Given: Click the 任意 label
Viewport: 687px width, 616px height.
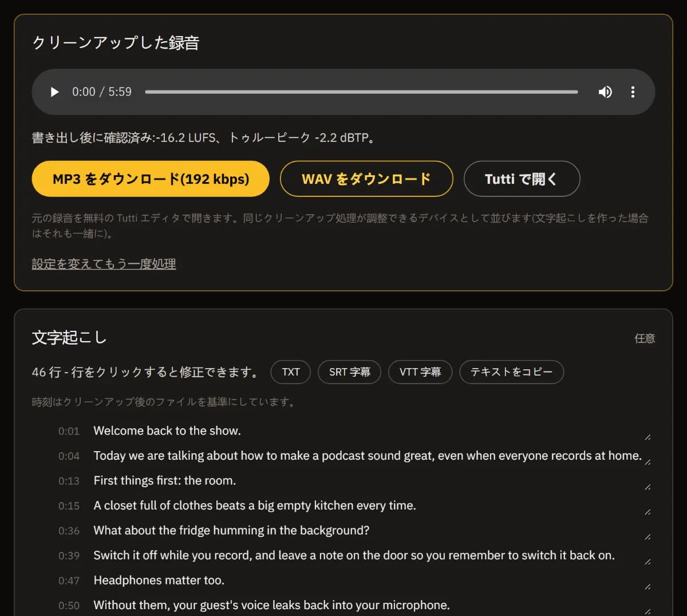Looking at the screenshot, I should tap(645, 338).
